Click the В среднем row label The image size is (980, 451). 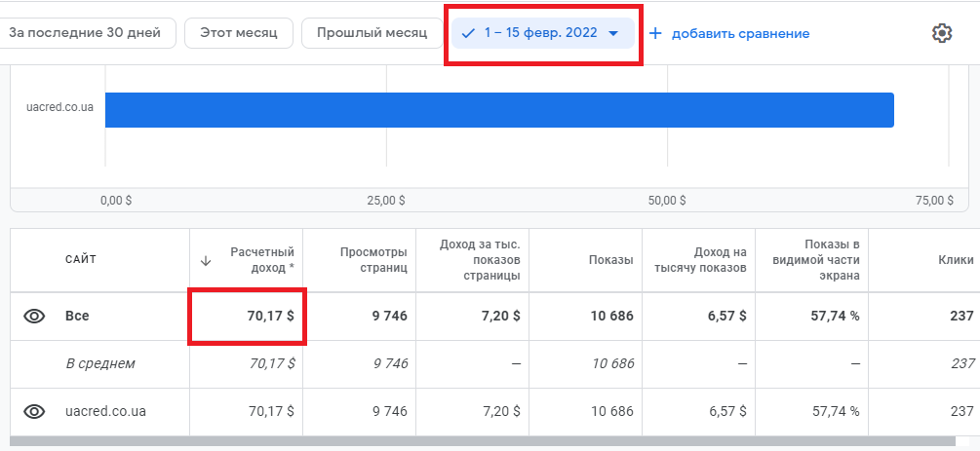point(100,363)
